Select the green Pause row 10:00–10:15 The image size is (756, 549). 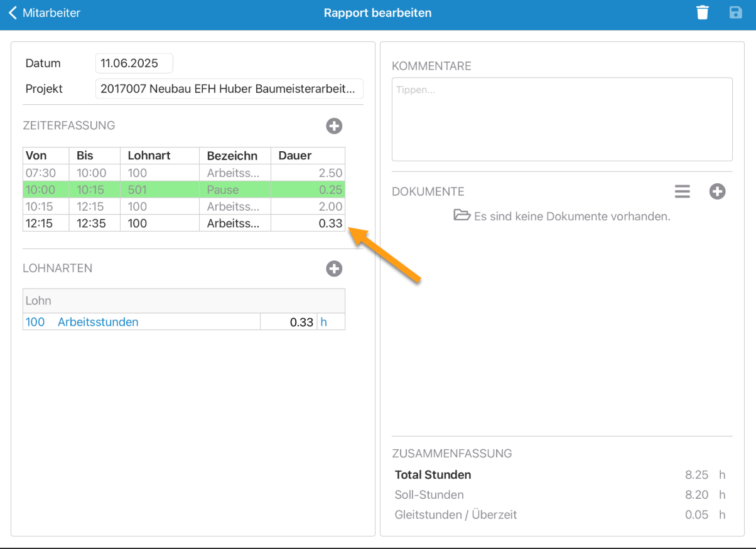pos(183,189)
